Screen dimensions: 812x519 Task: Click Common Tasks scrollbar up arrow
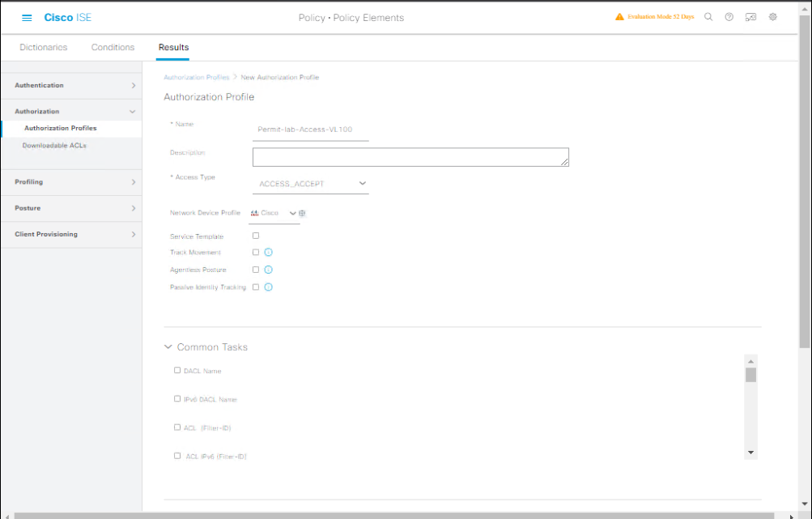tap(751, 361)
